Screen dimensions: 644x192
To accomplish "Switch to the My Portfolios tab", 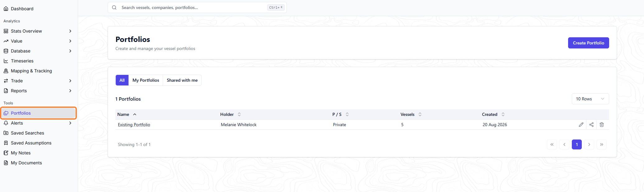I will pyautogui.click(x=146, y=80).
